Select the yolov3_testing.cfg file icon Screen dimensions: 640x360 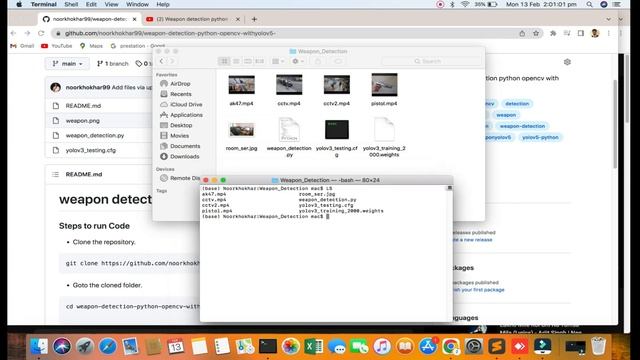tap(337, 130)
